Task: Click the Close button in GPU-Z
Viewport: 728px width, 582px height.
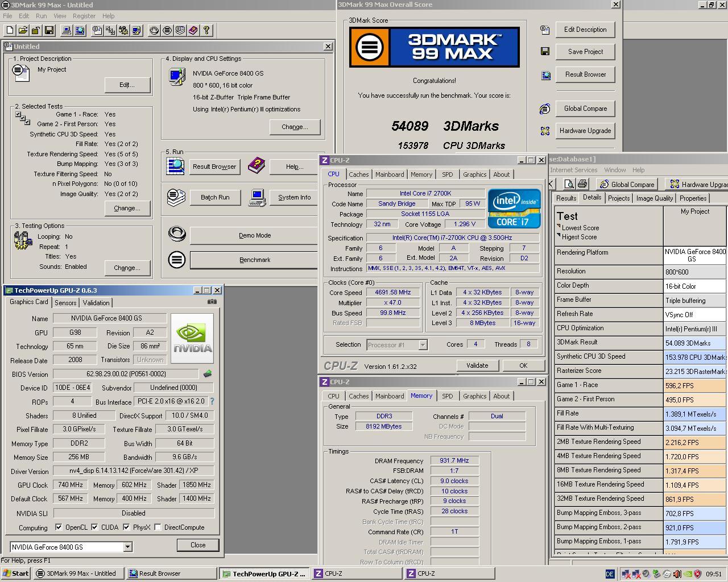Action: pyautogui.click(x=198, y=545)
